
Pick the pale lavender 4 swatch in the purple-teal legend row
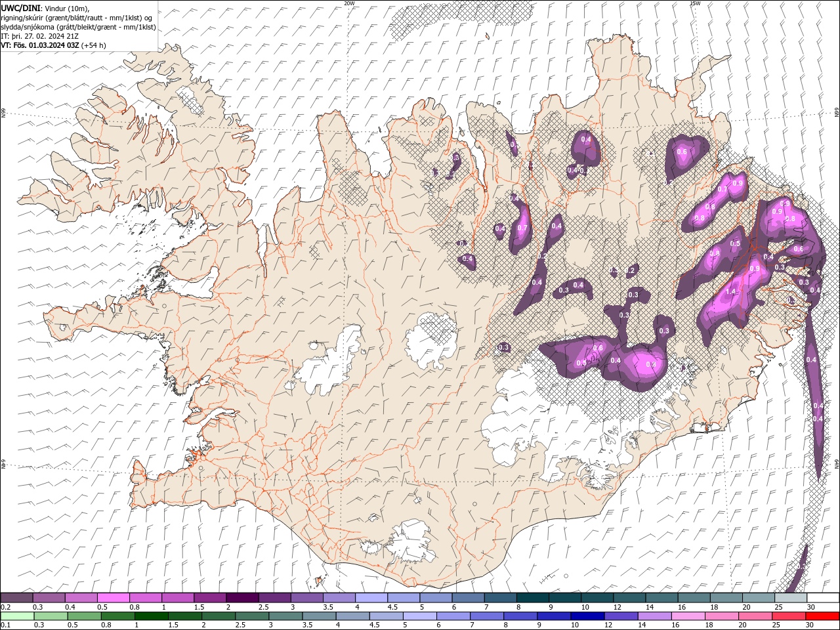coord(371,598)
